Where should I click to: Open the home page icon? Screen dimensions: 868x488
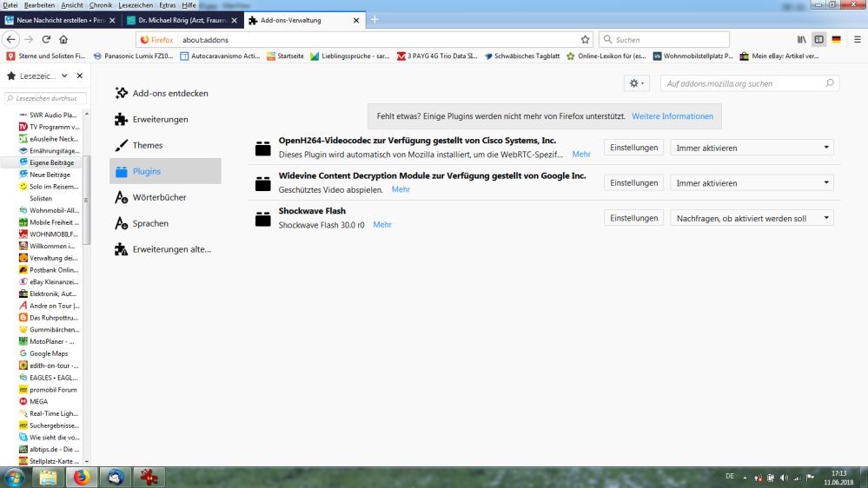tap(63, 40)
